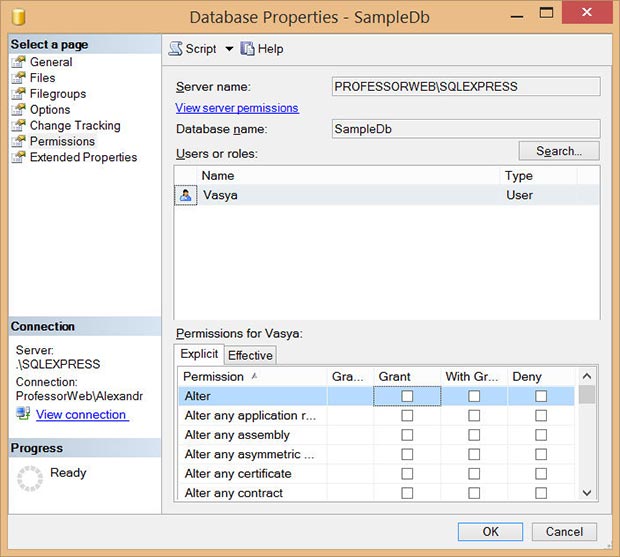
Task: Open the General page
Action: pos(51,62)
